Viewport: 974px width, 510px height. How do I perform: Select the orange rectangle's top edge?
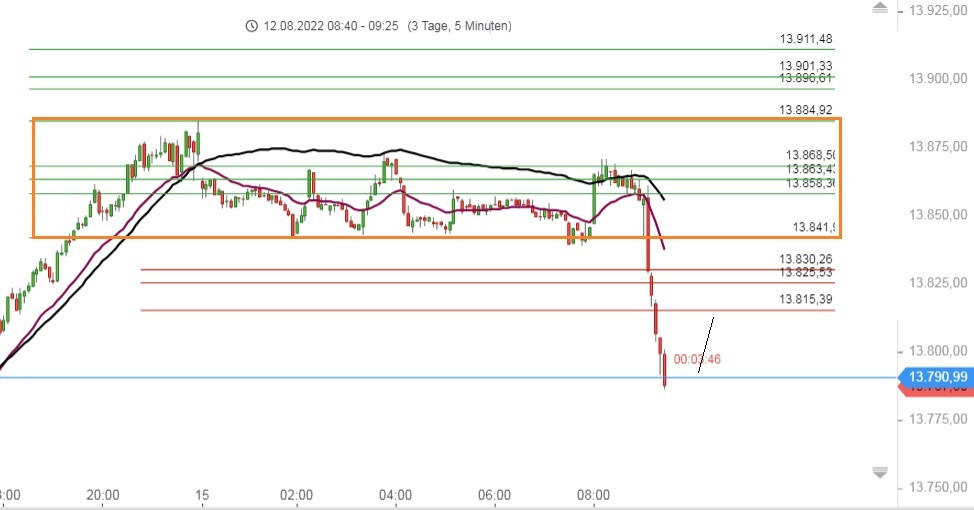coord(400,119)
